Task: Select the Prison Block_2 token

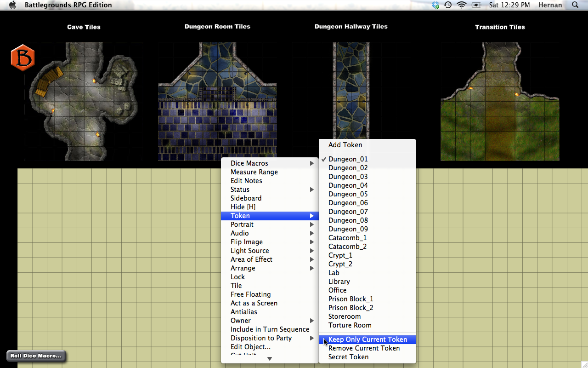Action: (367, 308)
